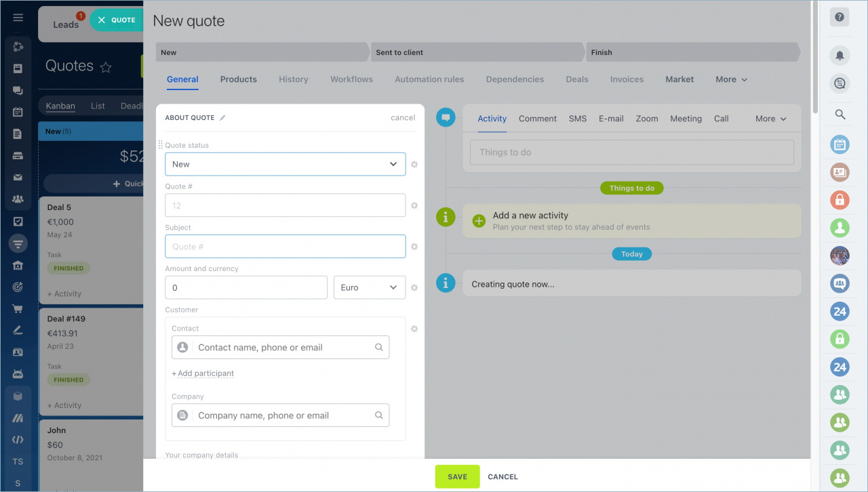The width and height of the screenshot is (868, 492).
Task: Click the search icon in Company field
Action: pos(379,415)
